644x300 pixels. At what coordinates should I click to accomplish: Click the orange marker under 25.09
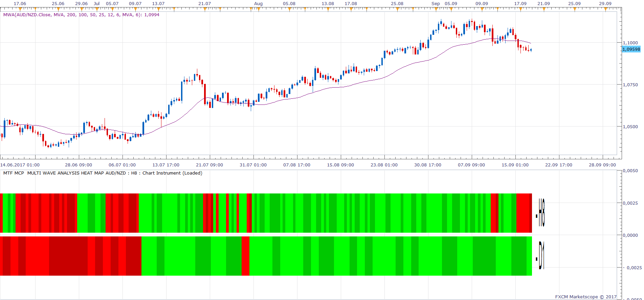575,9
